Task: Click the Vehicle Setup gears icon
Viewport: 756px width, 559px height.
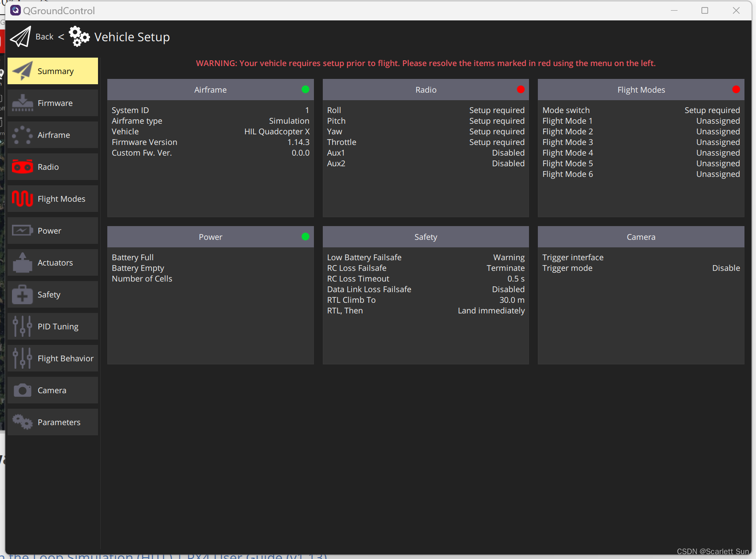Action: 79,36
